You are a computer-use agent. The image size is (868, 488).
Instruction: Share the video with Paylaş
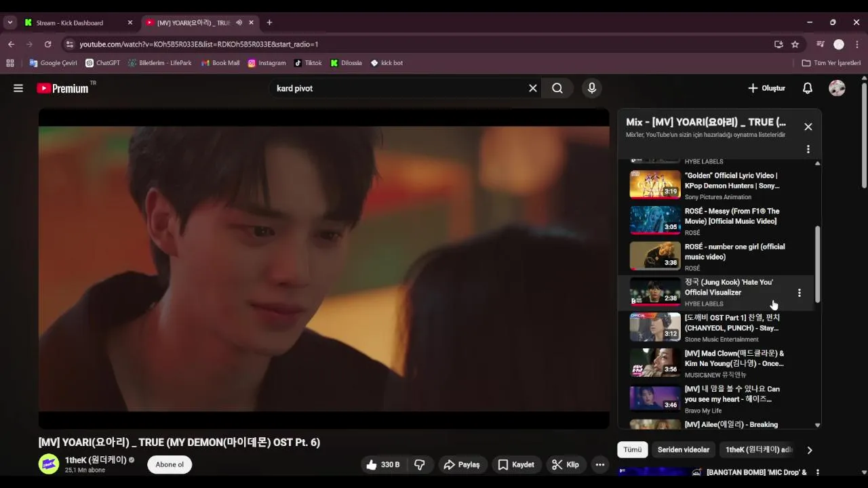click(461, 464)
